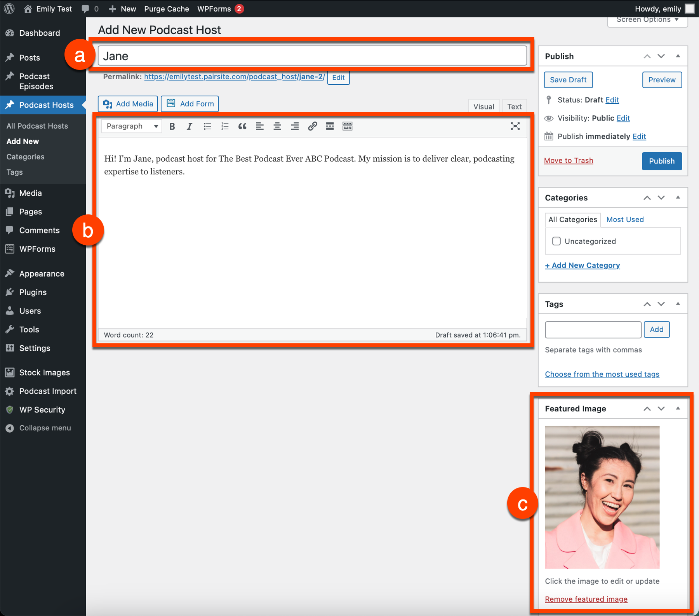Screen dimensions: 699x616
Task: Go to Appearance settings
Action: click(x=43, y=274)
